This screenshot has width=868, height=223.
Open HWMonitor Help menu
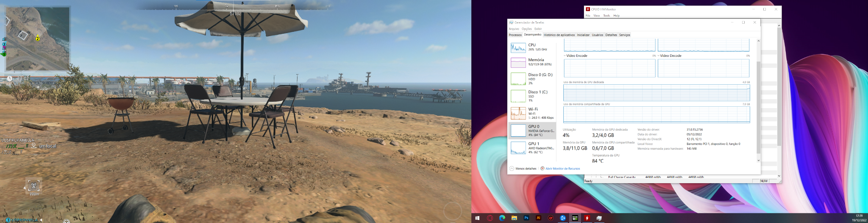[x=616, y=16]
